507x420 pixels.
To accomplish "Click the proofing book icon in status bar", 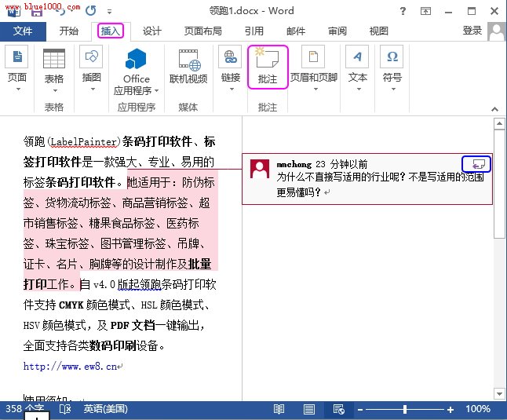I will 65,409.
